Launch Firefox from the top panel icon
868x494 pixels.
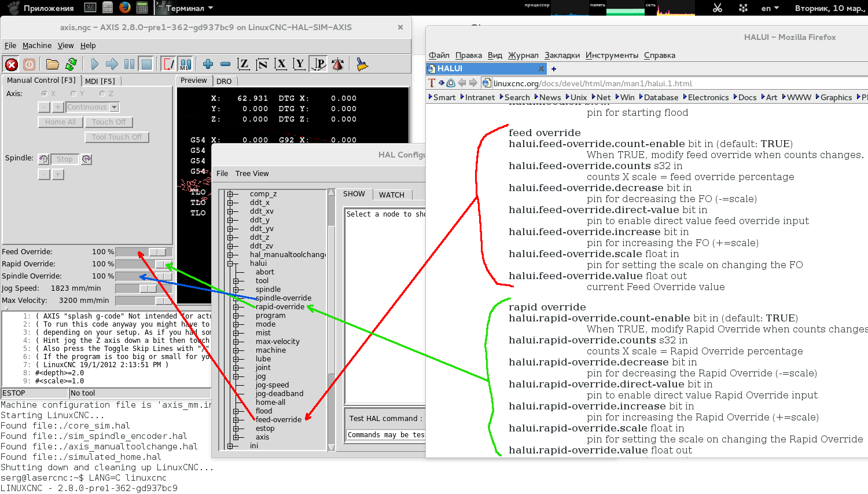point(124,8)
